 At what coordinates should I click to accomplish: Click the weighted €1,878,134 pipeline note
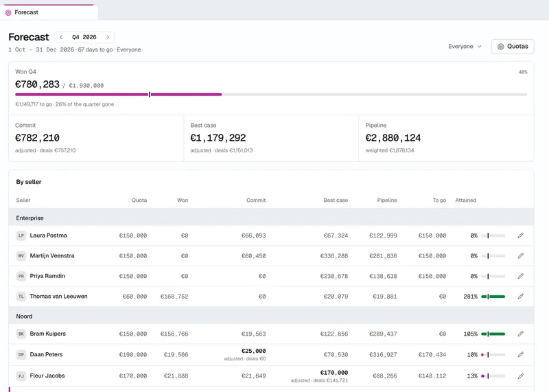click(x=390, y=150)
